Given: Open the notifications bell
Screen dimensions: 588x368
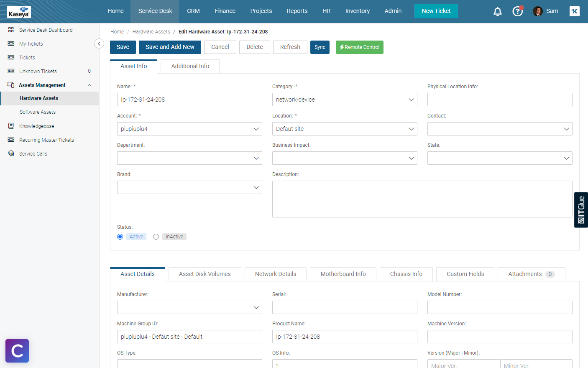Looking at the screenshot, I should click(497, 11).
